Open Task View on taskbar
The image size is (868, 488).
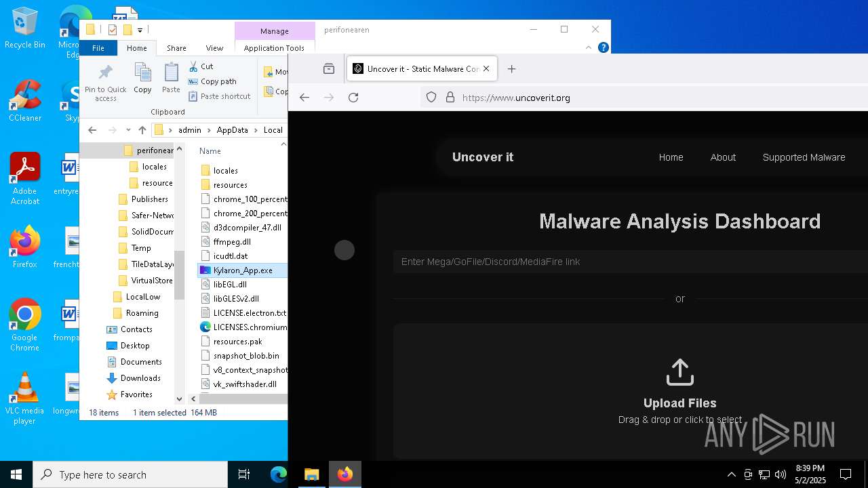click(244, 474)
